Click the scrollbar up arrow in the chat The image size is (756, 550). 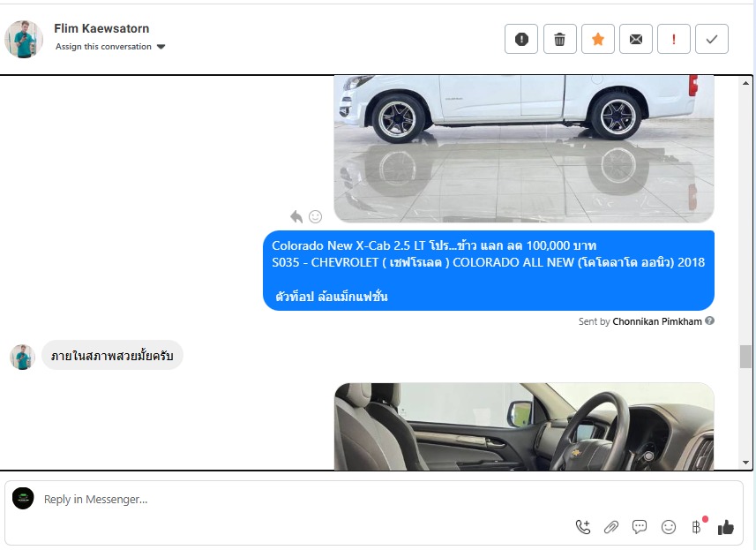[745, 84]
